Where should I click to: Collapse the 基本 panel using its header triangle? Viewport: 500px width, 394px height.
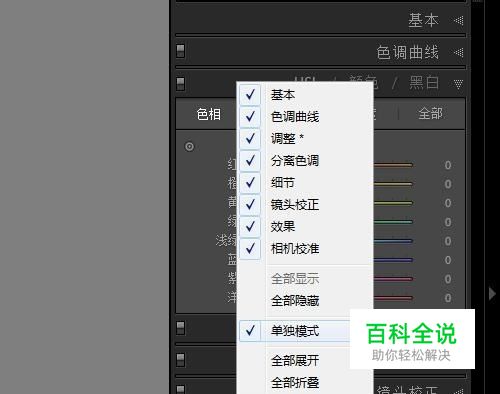[459, 21]
